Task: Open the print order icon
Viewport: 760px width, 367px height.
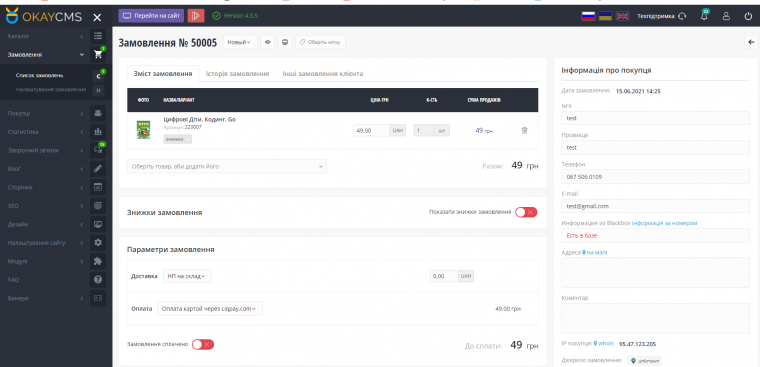Action: 285,43
